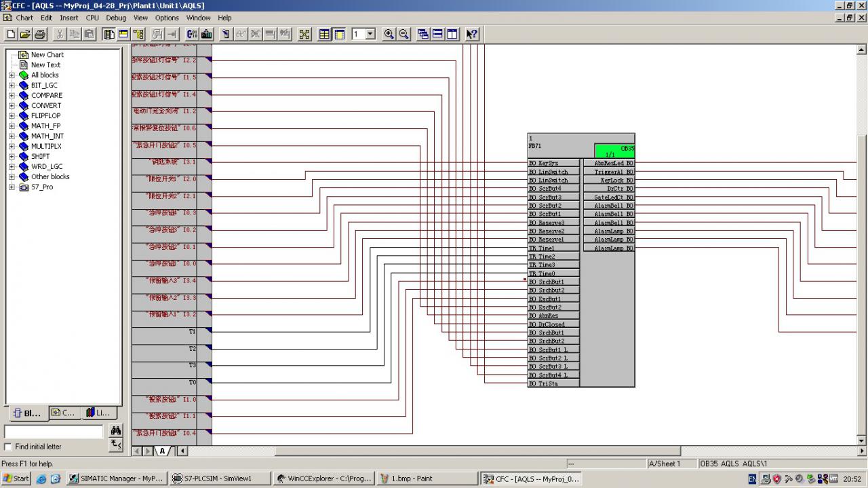Screen dimensions: 868x488
Task: Select the SHIFT block folder
Action: pyautogui.click(x=40, y=157)
